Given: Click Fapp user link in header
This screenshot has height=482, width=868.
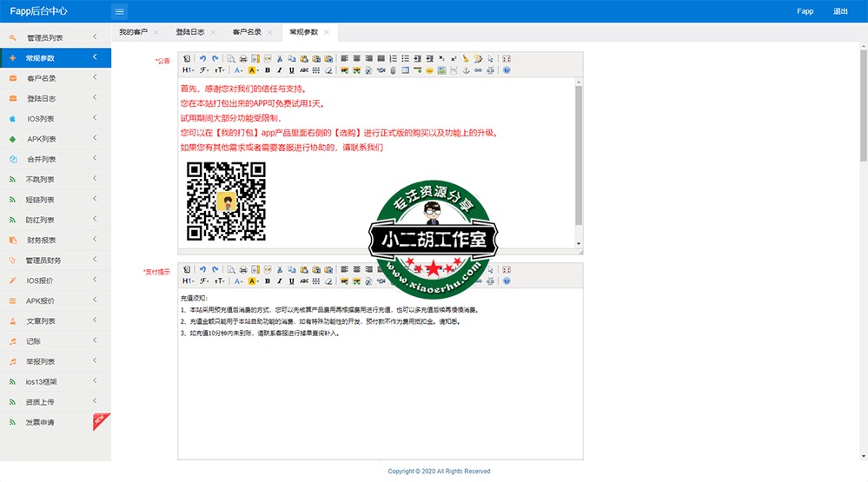Looking at the screenshot, I should pyautogui.click(x=805, y=11).
